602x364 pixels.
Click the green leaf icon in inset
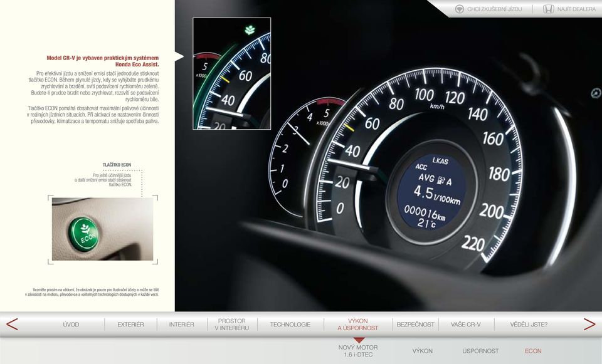click(x=250, y=29)
